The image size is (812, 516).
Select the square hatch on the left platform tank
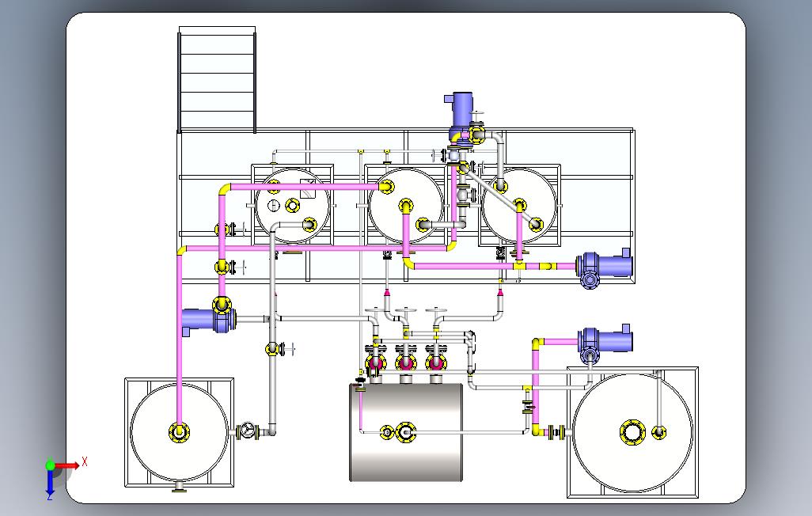pyautogui.click(x=308, y=188)
